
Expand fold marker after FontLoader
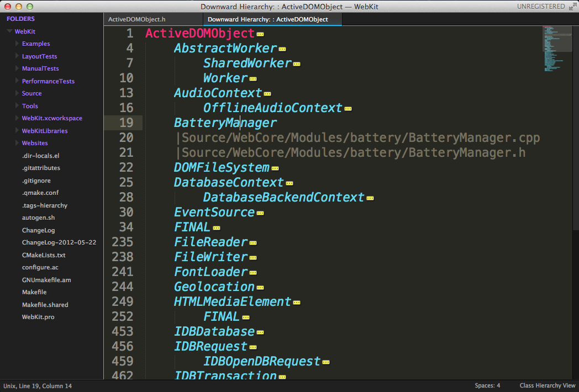253,273
